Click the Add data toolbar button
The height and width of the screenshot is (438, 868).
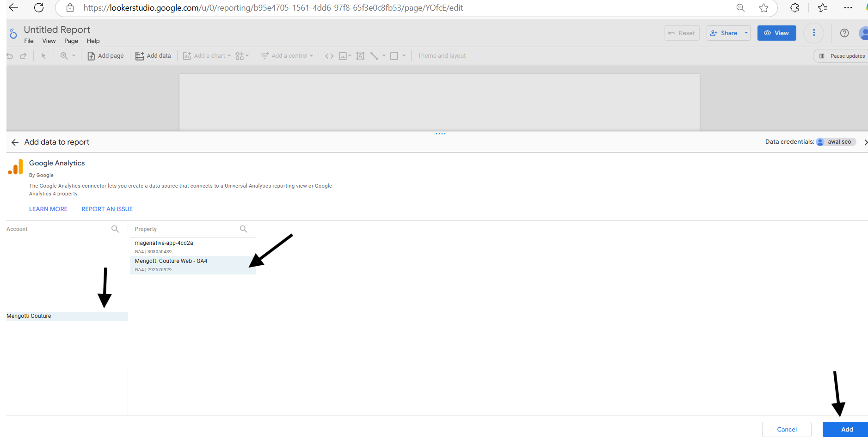pos(153,56)
